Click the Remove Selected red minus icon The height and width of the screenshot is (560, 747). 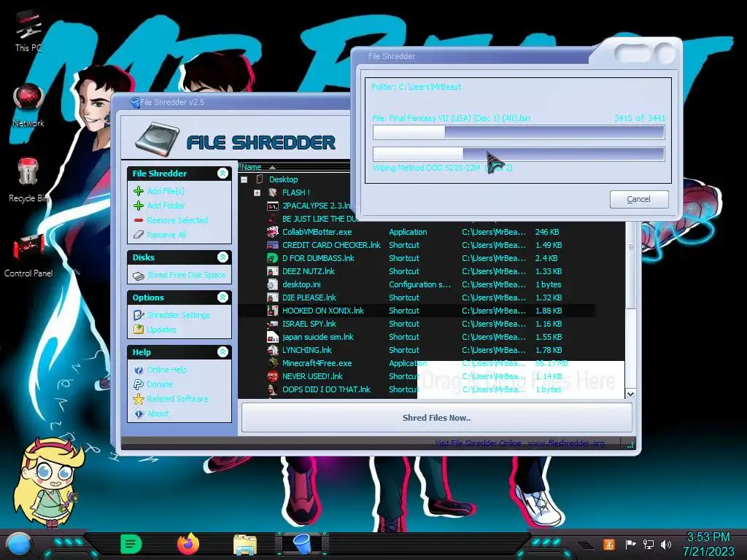(x=139, y=220)
